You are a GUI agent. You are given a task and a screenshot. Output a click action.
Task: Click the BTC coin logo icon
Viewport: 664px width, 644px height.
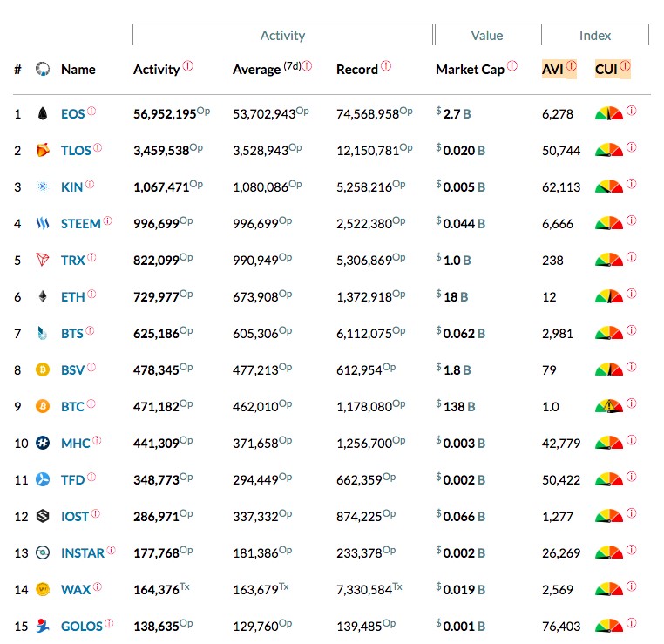43,406
